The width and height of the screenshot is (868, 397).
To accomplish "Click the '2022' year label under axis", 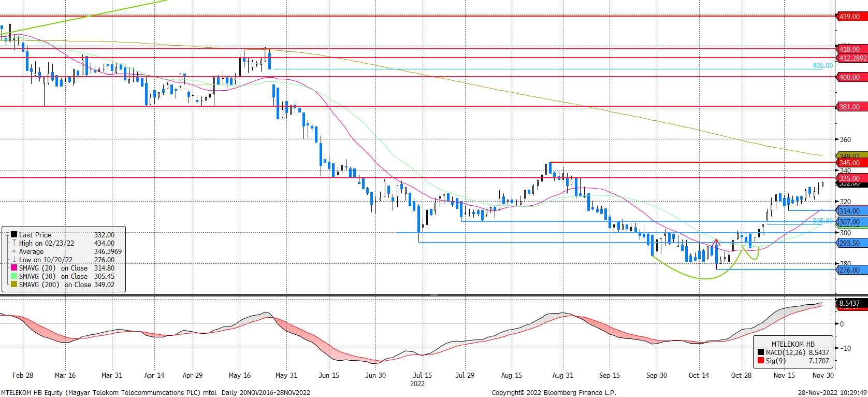I will [417, 384].
